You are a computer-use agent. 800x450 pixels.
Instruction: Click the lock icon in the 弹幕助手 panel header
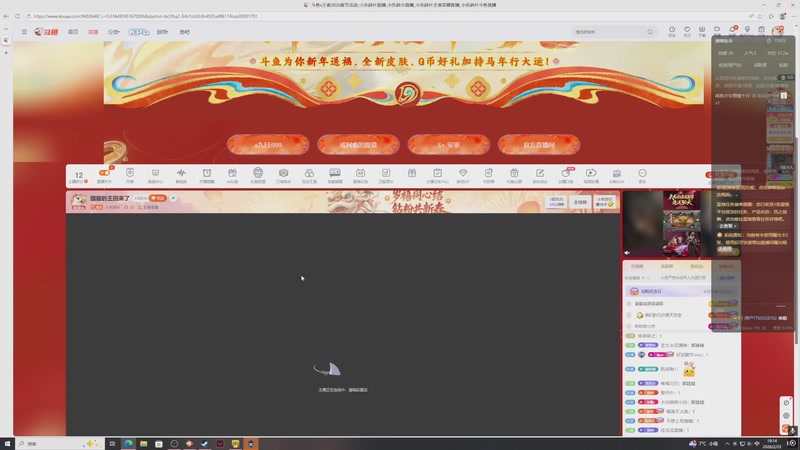coord(769,41)
